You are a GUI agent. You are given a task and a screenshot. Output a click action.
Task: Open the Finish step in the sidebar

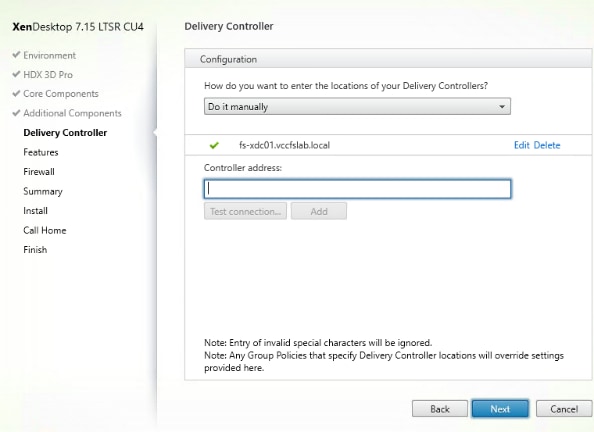(x=35, y=250)
